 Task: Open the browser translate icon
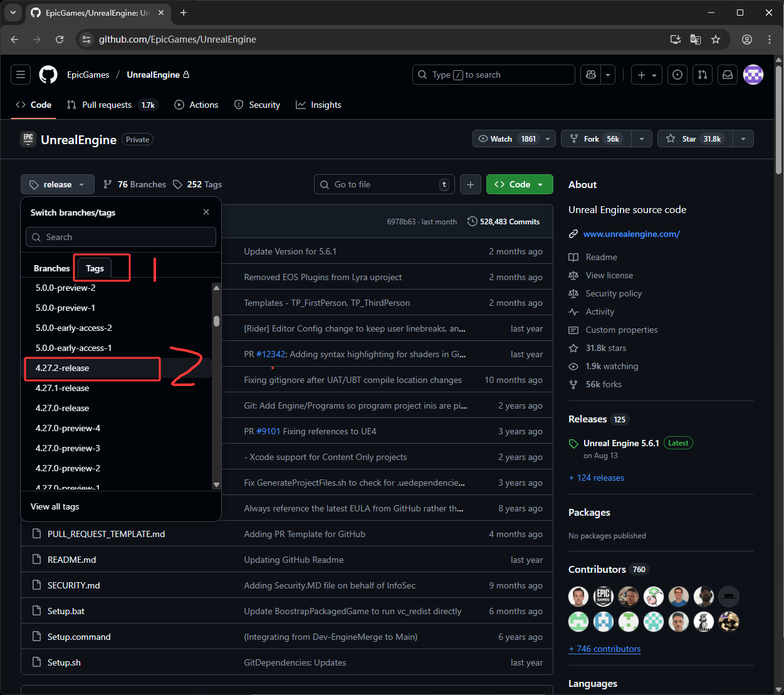(x=696, y=39)
